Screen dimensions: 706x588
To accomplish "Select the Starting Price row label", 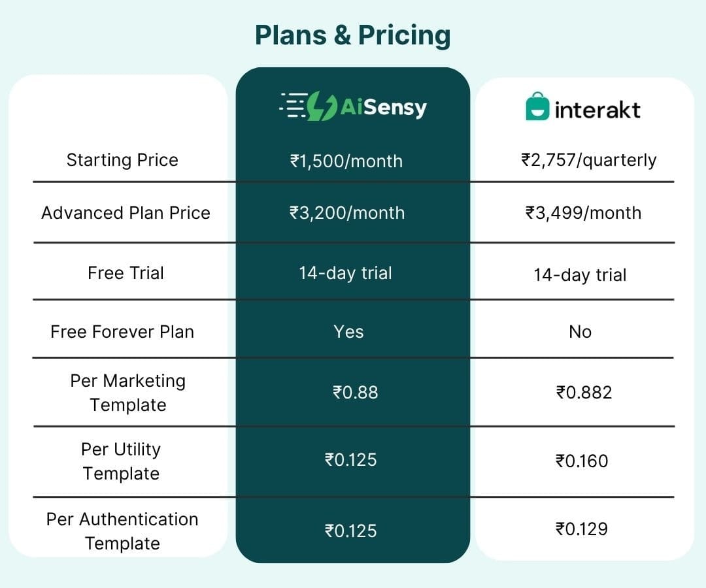I will click(122, 160).
